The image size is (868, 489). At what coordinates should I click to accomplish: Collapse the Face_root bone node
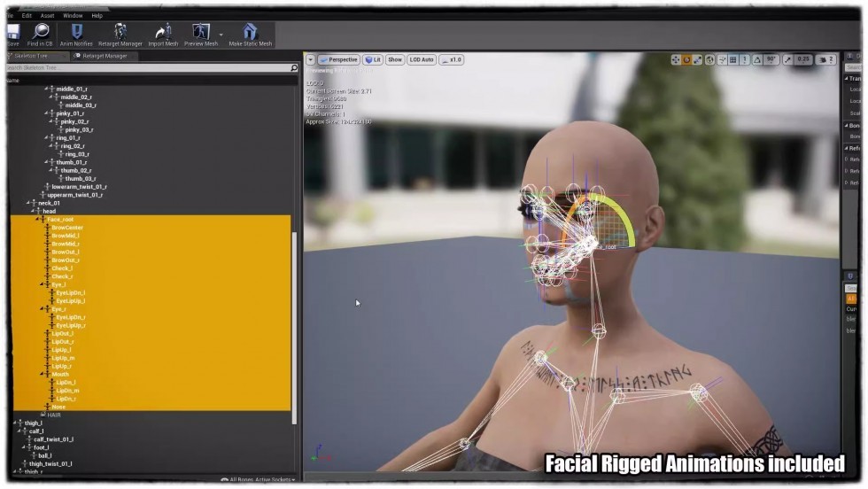click(x=37, y=220)
